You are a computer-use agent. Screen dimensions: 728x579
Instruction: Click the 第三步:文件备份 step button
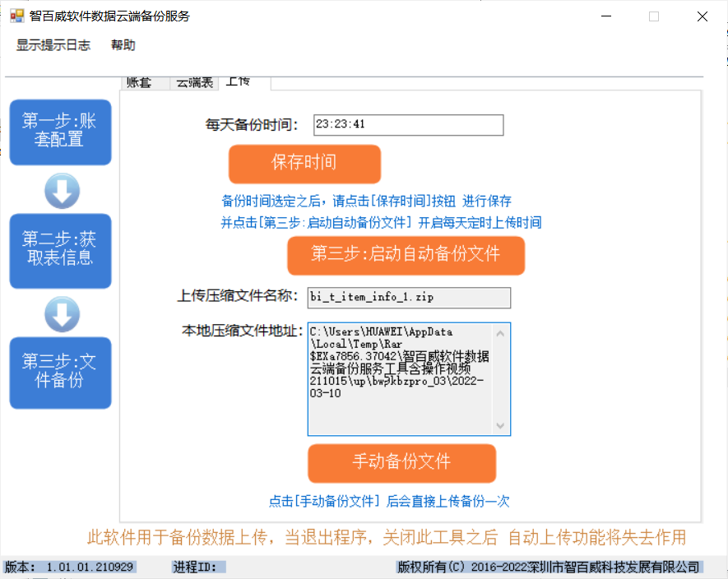[60, 372]
